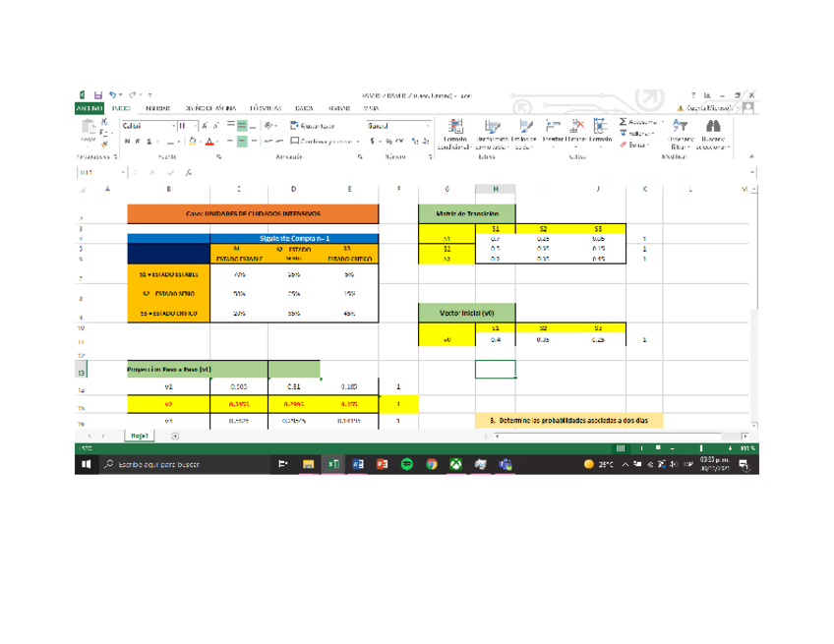This screenshot has width=834, height=644.
Task: Click the Cuenta Microsoft account button
Action: pos(709,108)
